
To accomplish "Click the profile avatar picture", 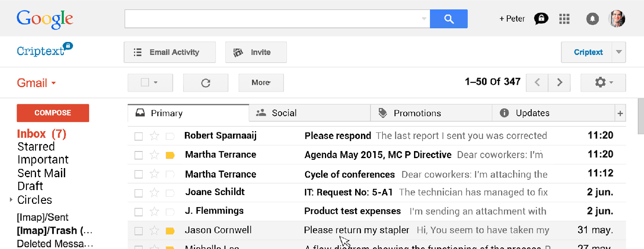I will coord(617,19).
